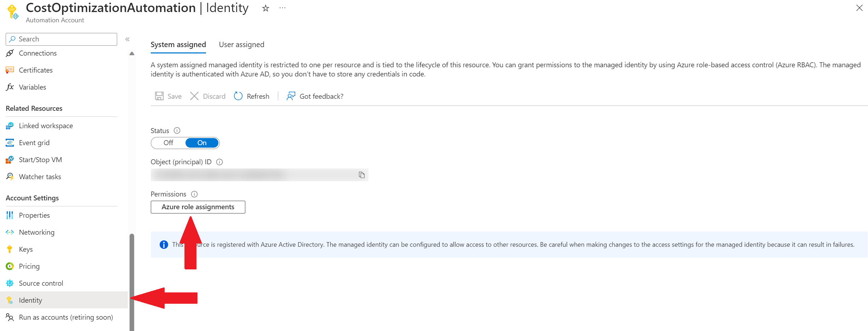Click the Object principal ID info icon
868x331 pixels.
pos(219,162)
